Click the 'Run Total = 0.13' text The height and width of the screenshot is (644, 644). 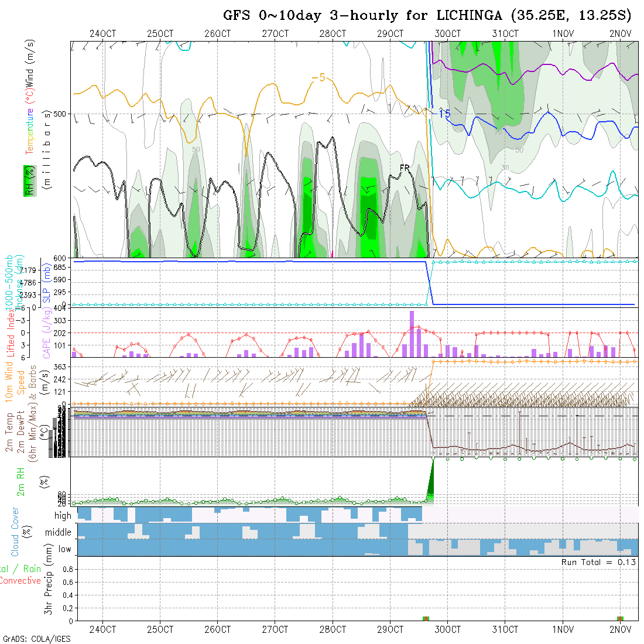click(x=598, y=562)
